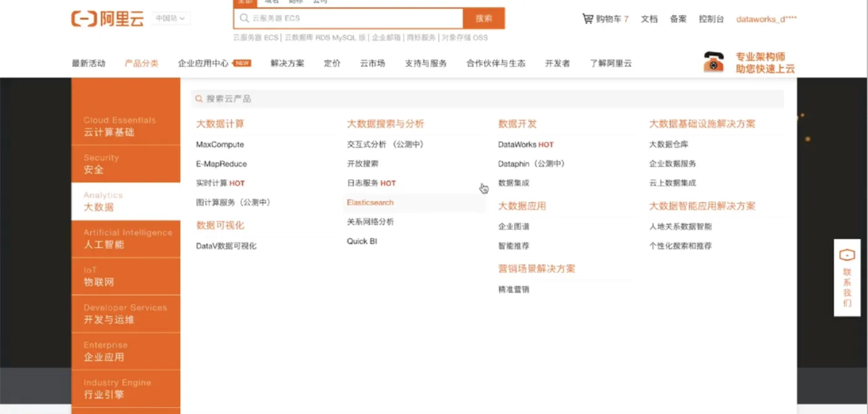The image size is (868, 414).
Task: Open the 合作伙伴与生态 menu
Action: pos(496,63)
